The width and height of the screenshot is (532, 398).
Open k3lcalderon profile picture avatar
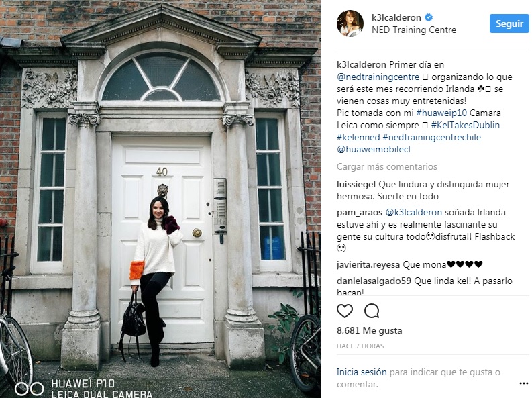click(350, 23)
